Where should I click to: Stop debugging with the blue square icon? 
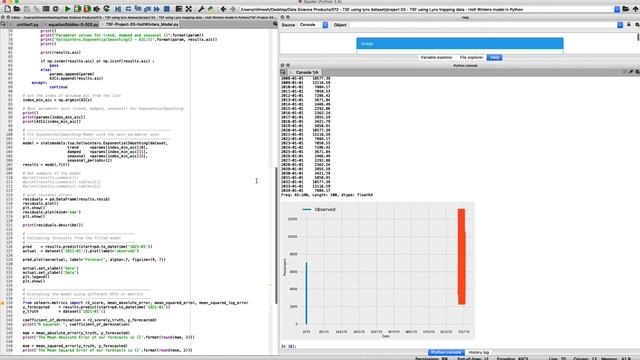click(167, 9)
